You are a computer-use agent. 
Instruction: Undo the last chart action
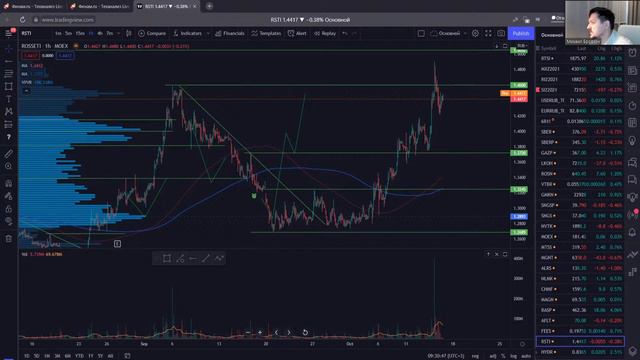point(345,33)
